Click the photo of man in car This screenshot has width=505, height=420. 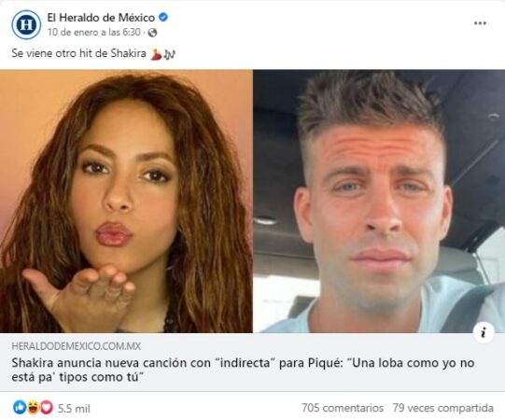click(379, 202)
